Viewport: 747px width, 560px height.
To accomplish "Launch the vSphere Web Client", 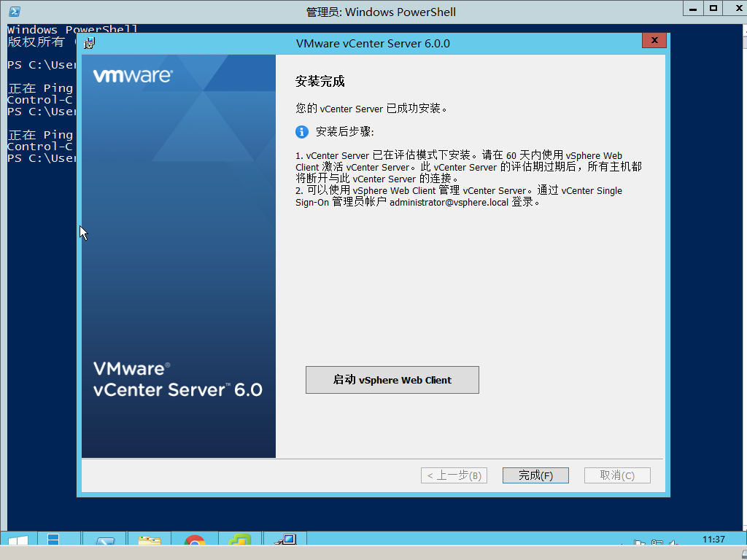I will point(392,379).
